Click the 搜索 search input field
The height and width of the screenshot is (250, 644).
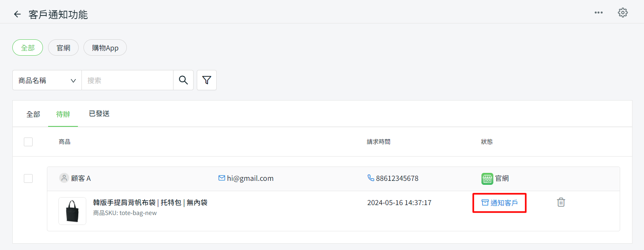(127, 80)
